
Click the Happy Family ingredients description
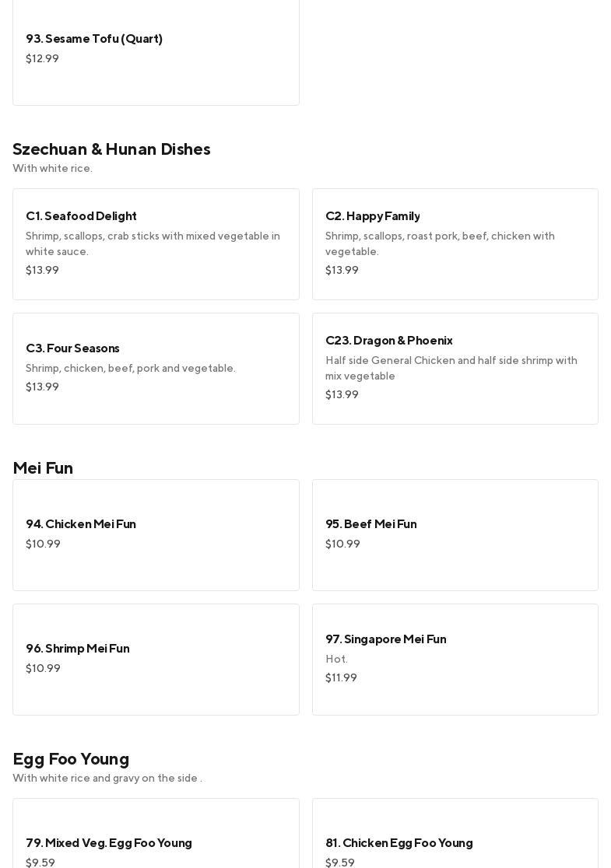(x=440, y=243)
